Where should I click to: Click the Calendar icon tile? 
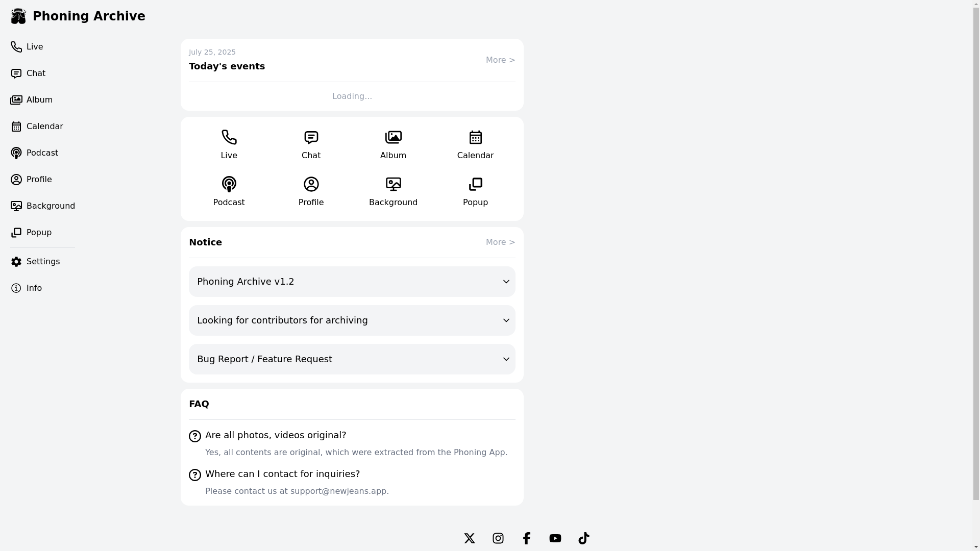coord(476,145)
